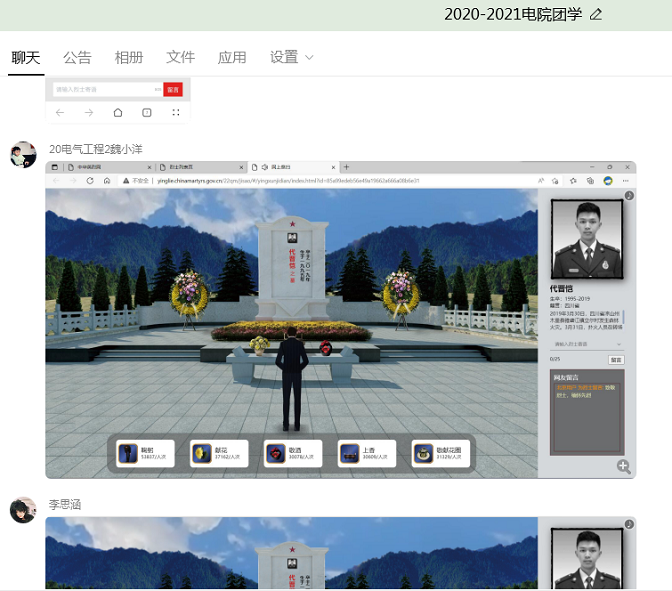The width and height of the screenshot is (672, 591).
Task: Expand the 设置 dropdown menu
Action: [292, 57]
